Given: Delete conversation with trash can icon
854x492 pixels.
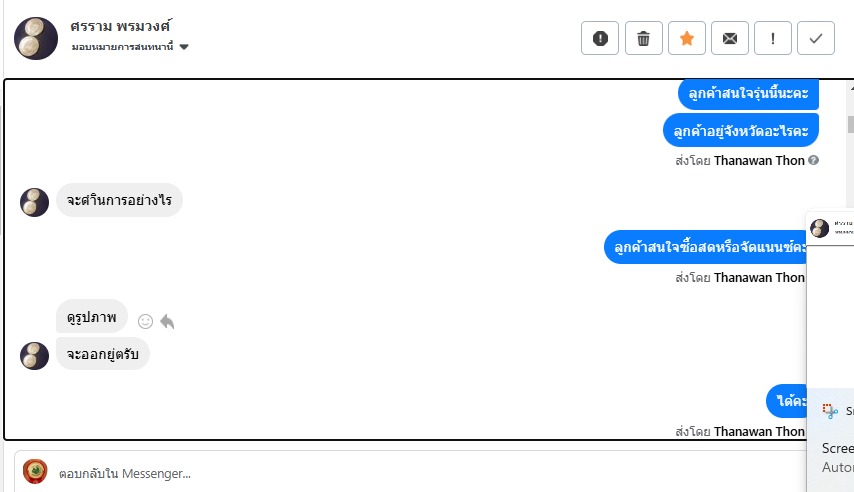Looking at the screenshot, I should coord(643,38).
